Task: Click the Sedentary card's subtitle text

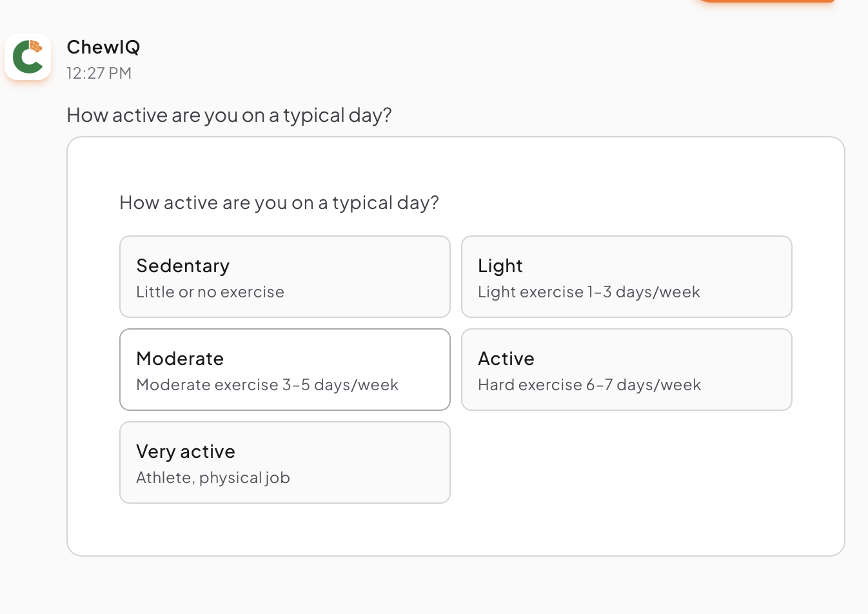Action: click(x=210, y=292)
